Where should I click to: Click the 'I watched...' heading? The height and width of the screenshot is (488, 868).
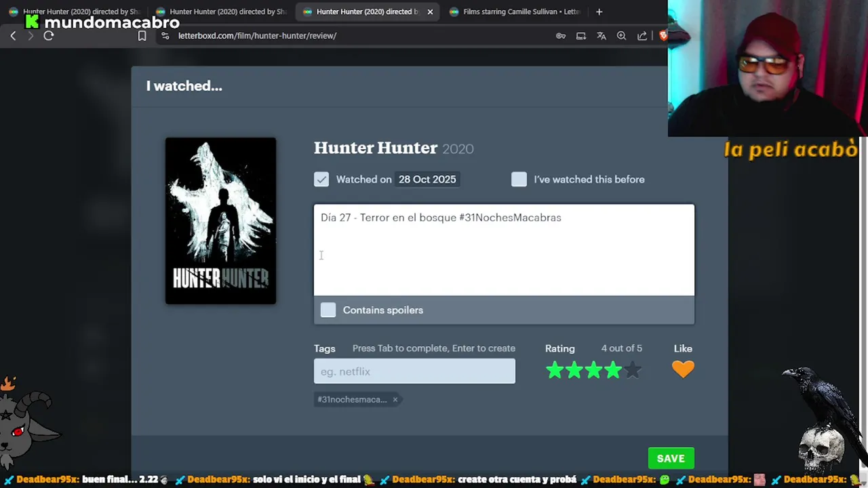tap(184, 86)
